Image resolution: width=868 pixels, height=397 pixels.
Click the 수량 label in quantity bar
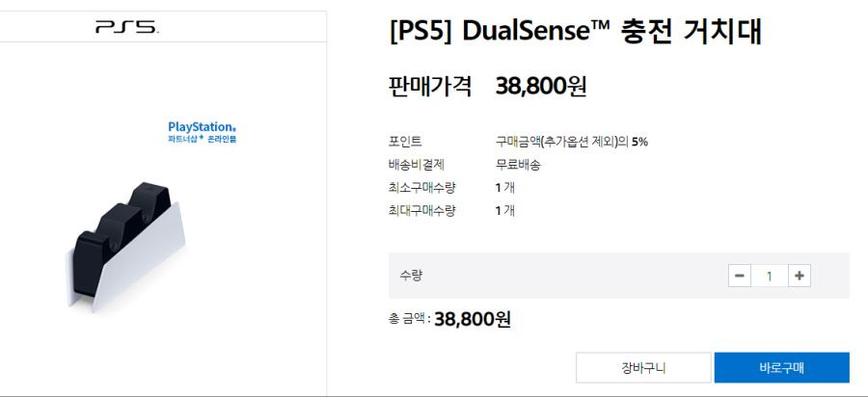click(x=411, y=275)
